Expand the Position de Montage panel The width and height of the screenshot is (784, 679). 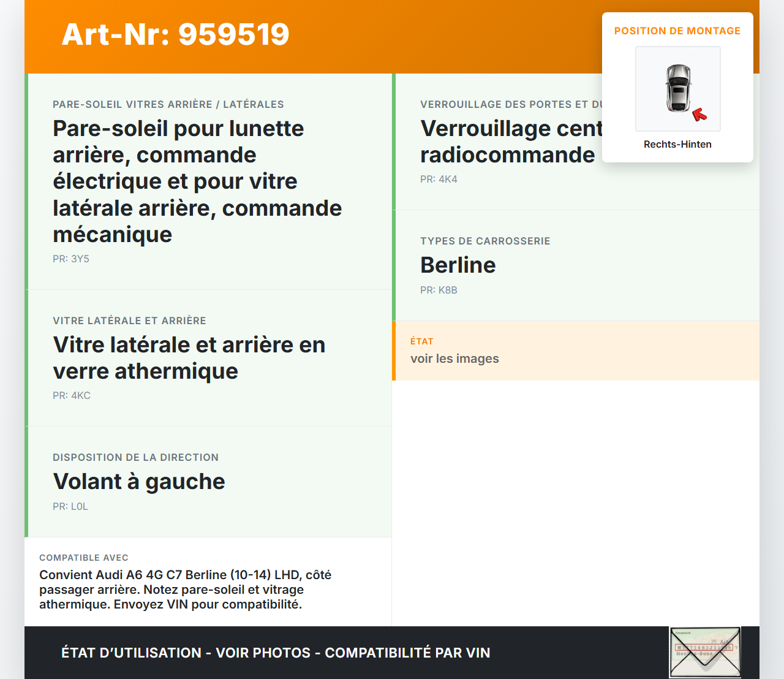tap(677, 31)
